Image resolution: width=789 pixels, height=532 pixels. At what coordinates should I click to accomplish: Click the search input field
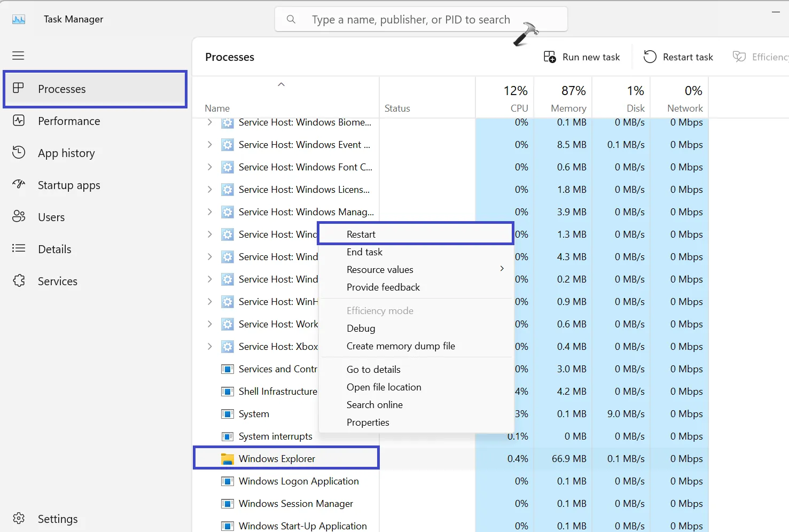(420, 19)
